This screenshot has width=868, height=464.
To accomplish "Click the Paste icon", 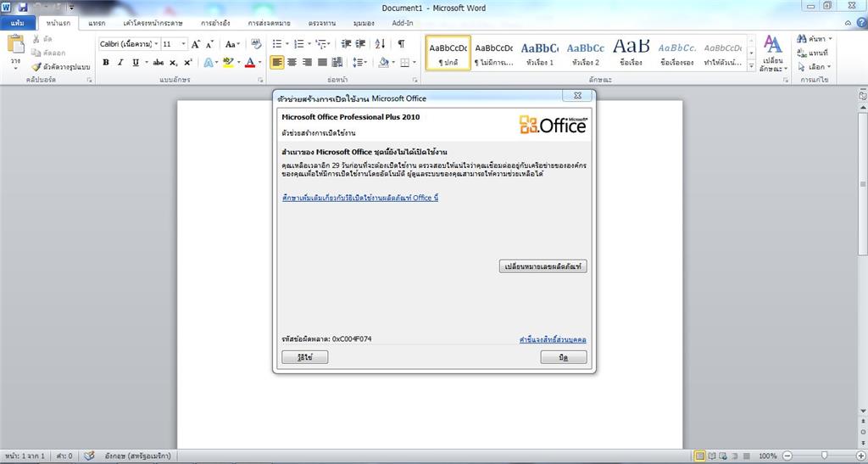I will click(15, 44).
